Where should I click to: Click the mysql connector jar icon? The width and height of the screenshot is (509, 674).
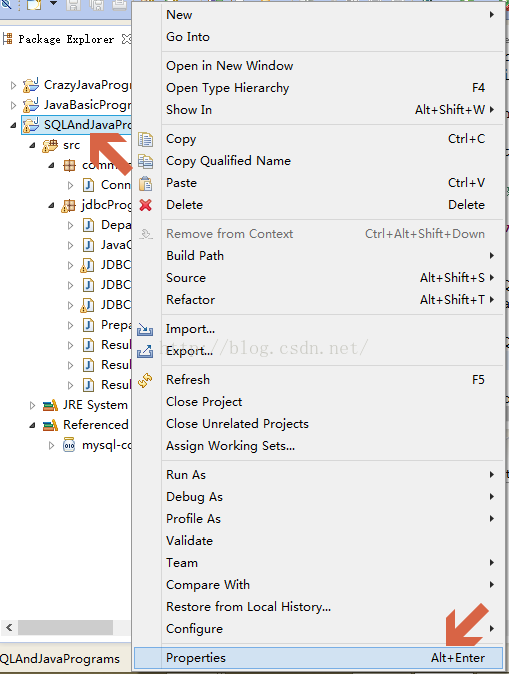pyautogui.click(x=69, y=445)
